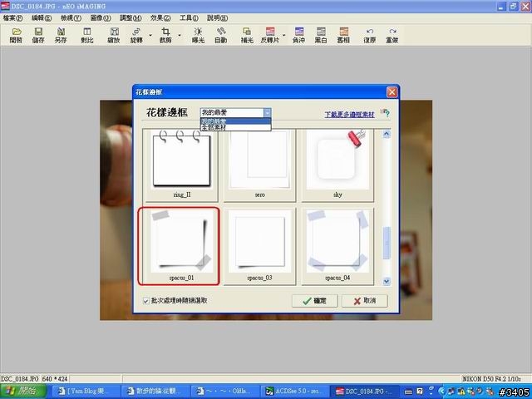532x399 pixels.
Task: Open the 工具(I) menu
Action: [x=189, y=18]
